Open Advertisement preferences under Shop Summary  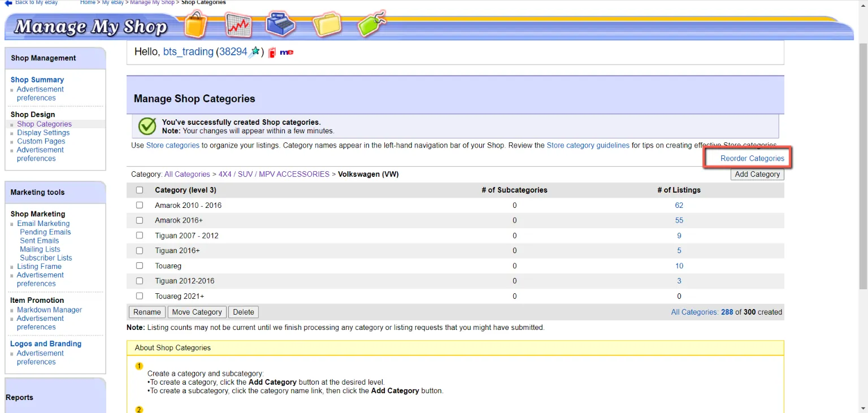click(40, 94)
